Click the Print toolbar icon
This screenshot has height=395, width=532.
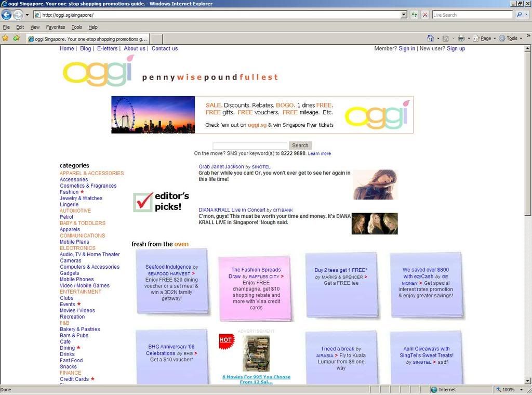tap(461, 38)
